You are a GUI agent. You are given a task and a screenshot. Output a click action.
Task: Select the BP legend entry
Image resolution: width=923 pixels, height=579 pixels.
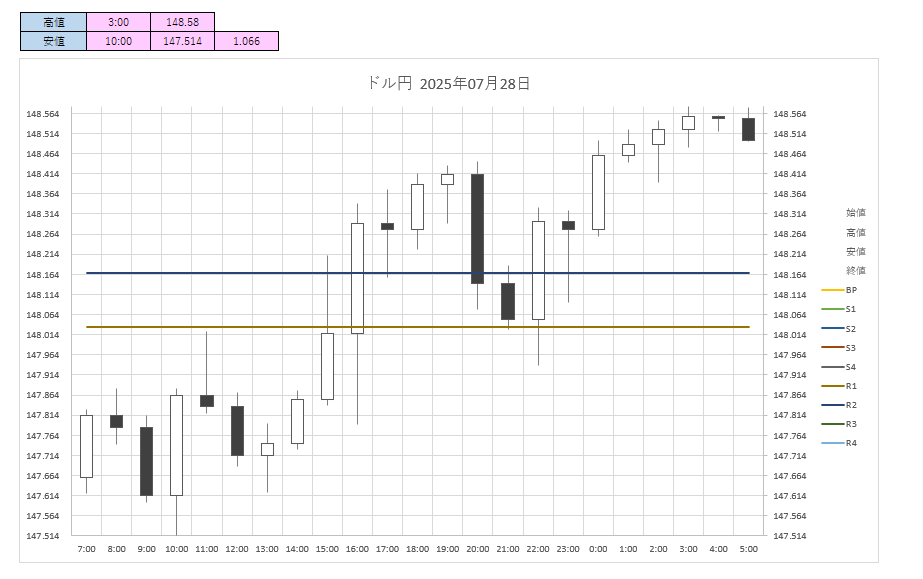tap(851, 290)
